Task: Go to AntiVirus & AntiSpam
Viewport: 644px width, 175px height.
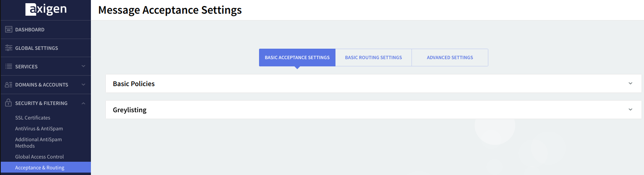Action: [39, 129]
